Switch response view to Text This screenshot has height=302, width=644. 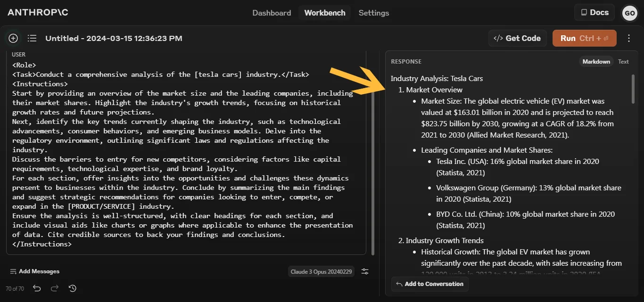tap(623, 62)
